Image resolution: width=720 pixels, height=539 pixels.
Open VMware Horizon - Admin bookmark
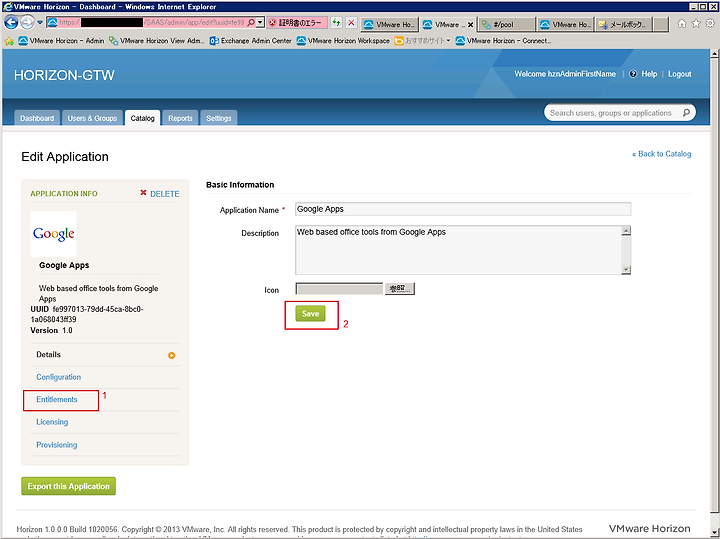click(x=61, y=41)
